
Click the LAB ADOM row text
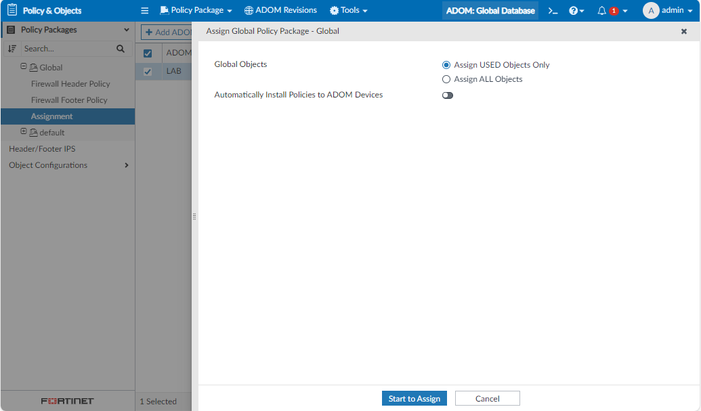(174, 71)
